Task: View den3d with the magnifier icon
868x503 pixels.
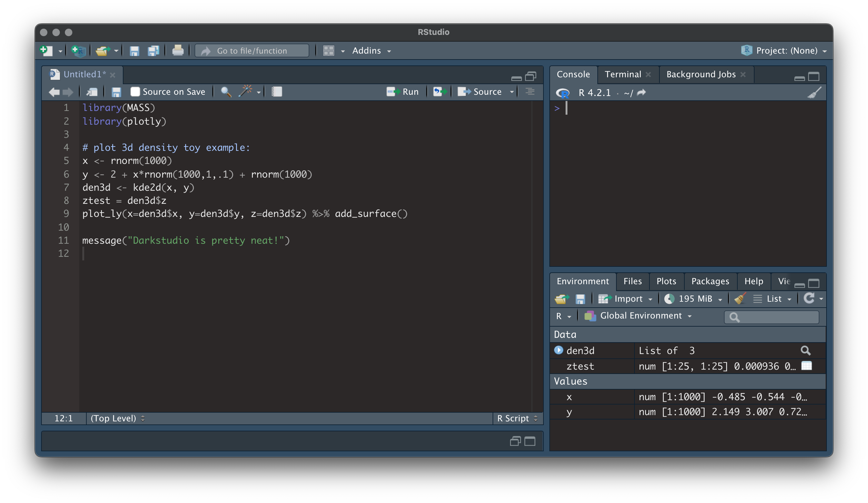Action: point(805,351)
